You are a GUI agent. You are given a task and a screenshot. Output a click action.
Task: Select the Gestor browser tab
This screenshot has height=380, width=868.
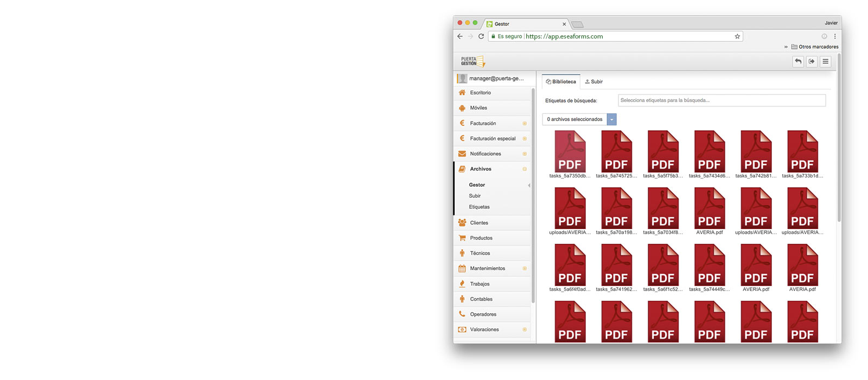coord(526,24)
